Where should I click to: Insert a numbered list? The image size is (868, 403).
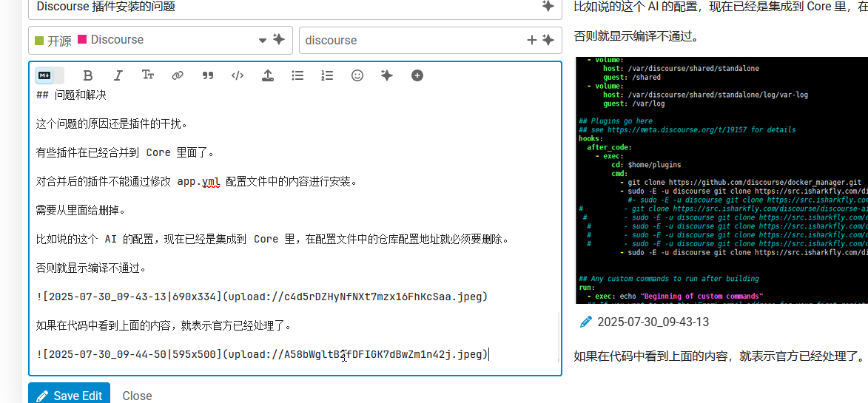pos(327,75)
